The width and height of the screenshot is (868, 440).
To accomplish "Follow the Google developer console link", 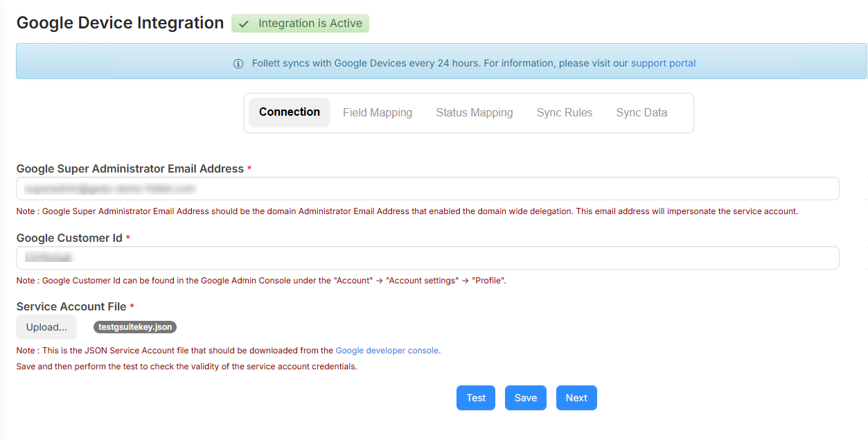I will (388, 351).
